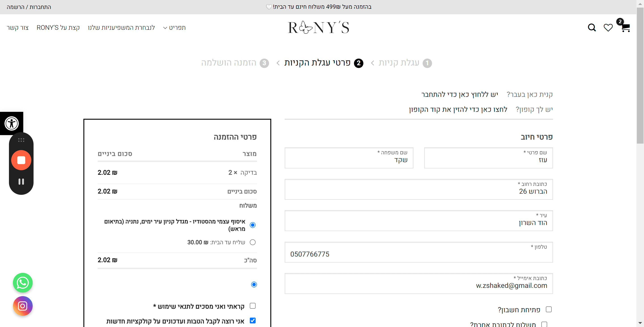
Task: Open the shopping cart icon
Action: [x=625, y=27]
